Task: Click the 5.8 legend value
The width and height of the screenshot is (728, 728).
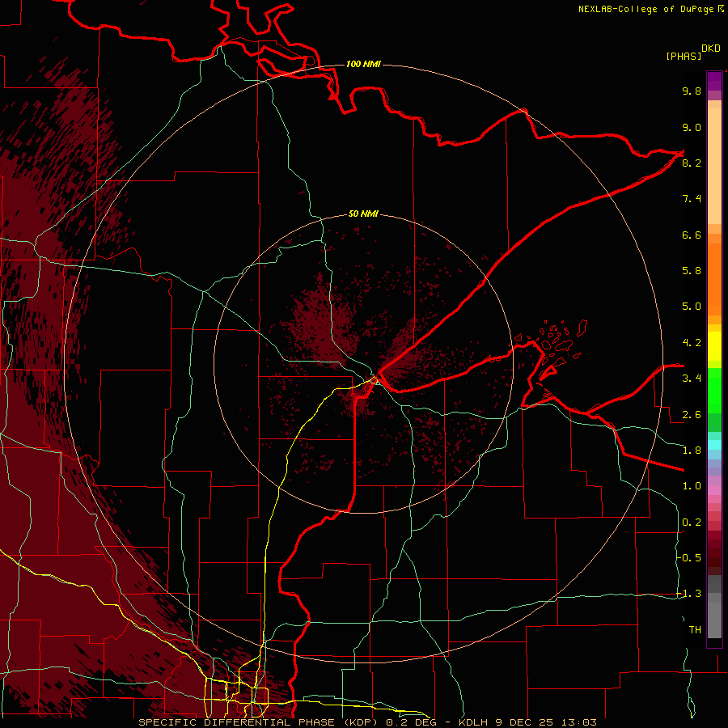Action: coord(692,271)
